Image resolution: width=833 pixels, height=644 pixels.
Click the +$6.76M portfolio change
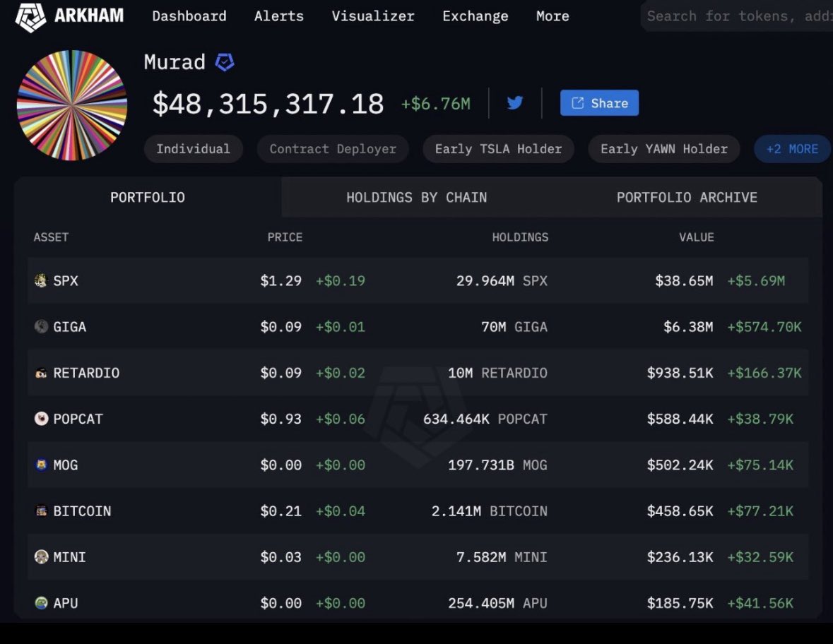tap(436, 104)
